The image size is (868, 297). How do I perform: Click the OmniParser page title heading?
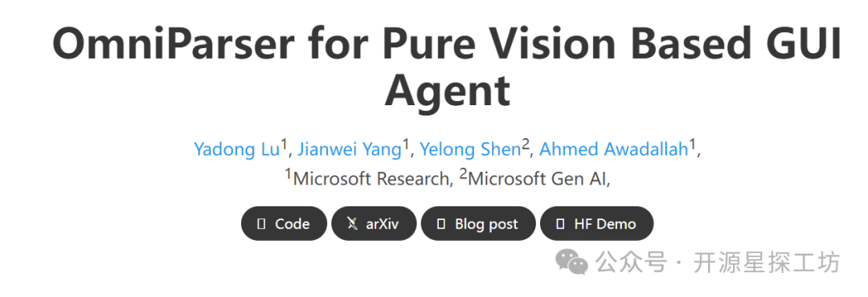pos(447,67)
